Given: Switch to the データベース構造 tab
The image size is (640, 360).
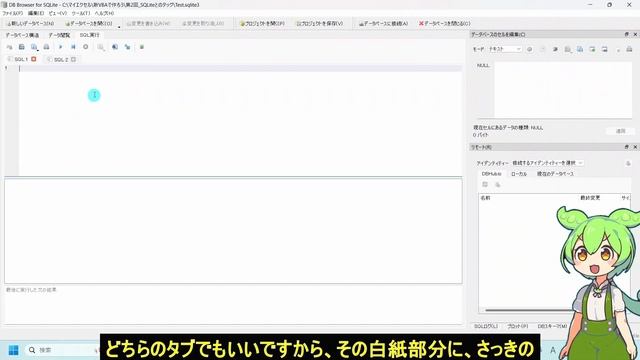Looking at the screenshot, I should click(x=22, y=35).
